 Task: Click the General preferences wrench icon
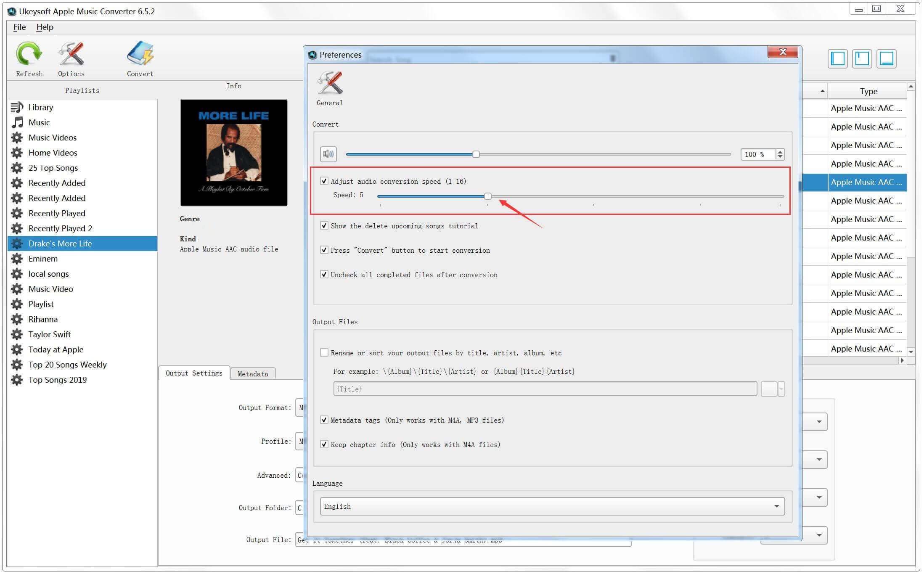(x=331, y=83)
